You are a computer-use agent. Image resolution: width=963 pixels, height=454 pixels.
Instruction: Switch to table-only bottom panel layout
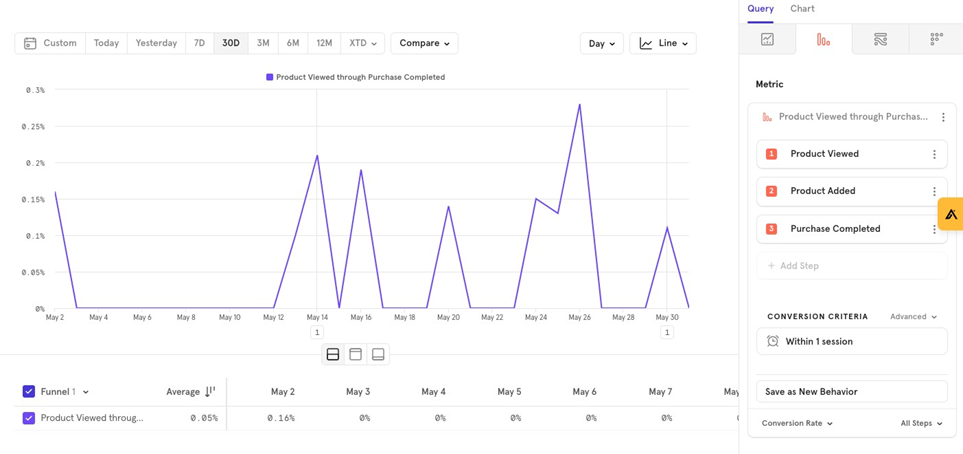click(378, 354)
